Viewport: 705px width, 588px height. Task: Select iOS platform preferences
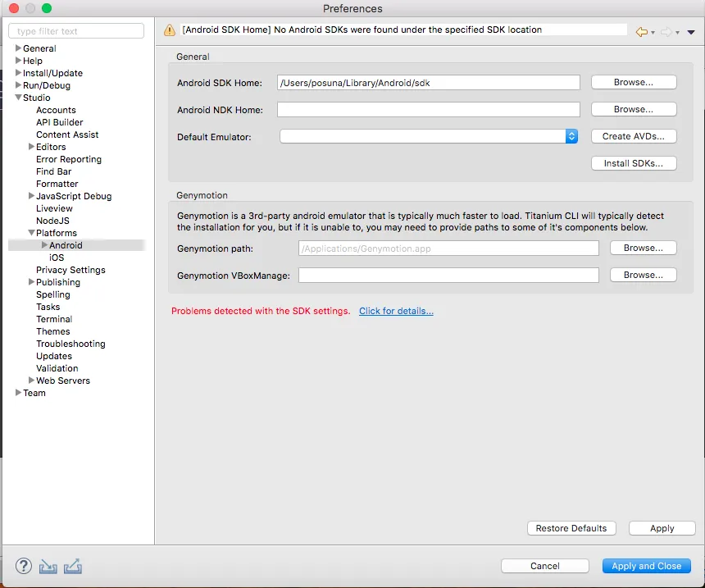coord(57,258)
